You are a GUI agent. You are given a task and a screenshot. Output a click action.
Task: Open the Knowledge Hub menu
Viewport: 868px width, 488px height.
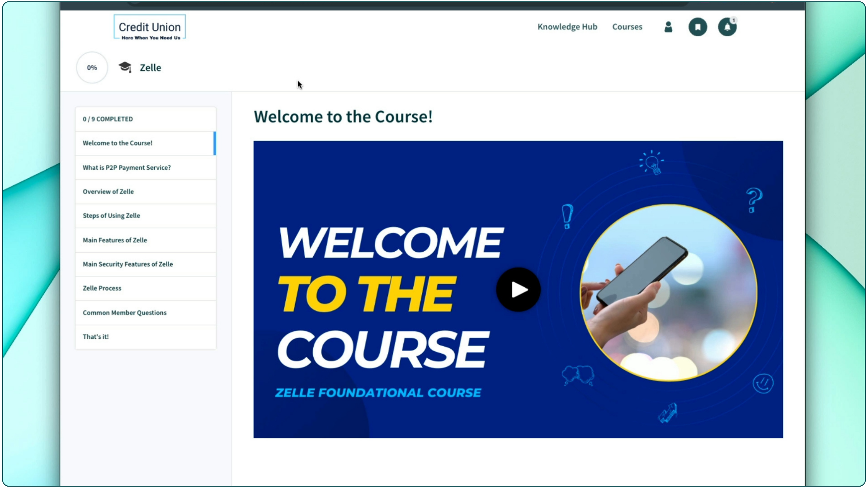pyautogui.click(x=567, y=26)
